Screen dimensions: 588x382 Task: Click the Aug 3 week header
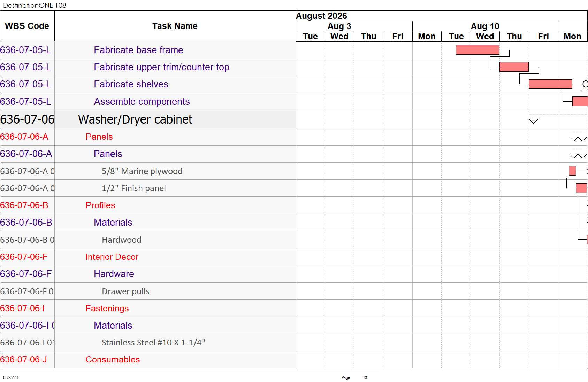point(339,26)
